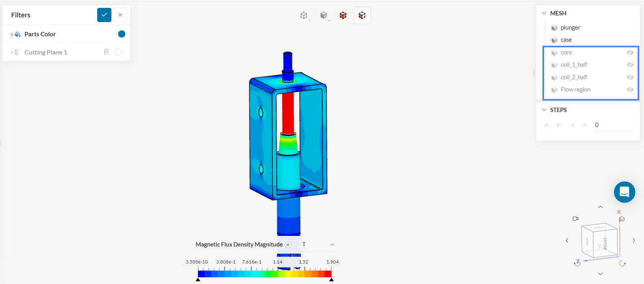
Task: Turn off the Parts Color toggle
Action: (x=120, y=34)
